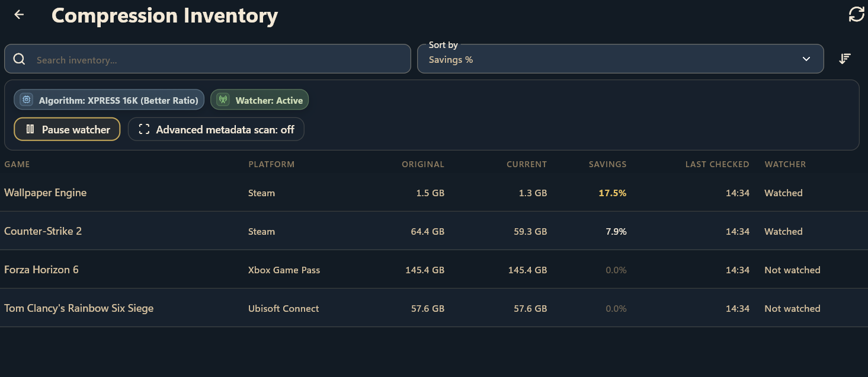Click 0.0% savings for Rainbow Six Siege
The image size is (868, 377).
(616, 308)
